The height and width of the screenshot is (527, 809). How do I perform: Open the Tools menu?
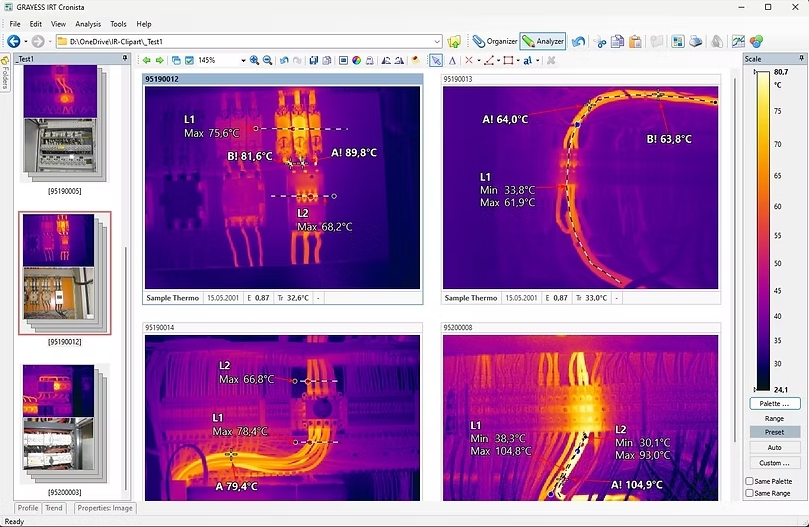118,24
